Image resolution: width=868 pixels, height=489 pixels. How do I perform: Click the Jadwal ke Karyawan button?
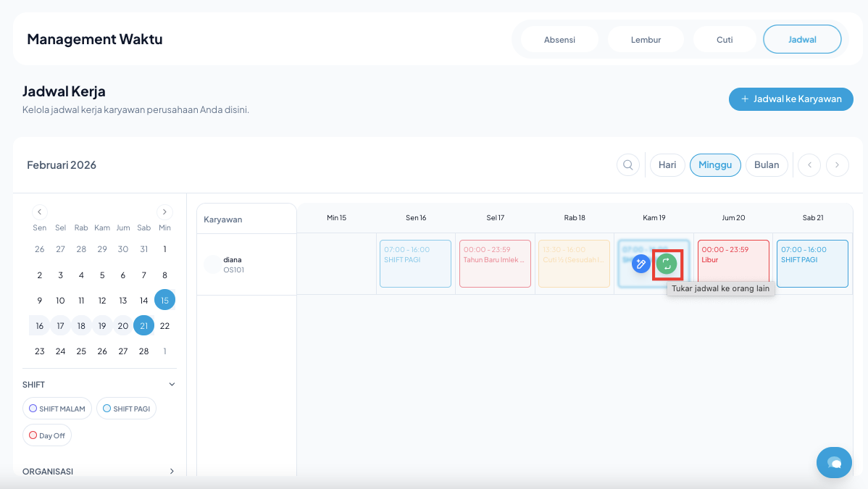click(x=790, y=99)
